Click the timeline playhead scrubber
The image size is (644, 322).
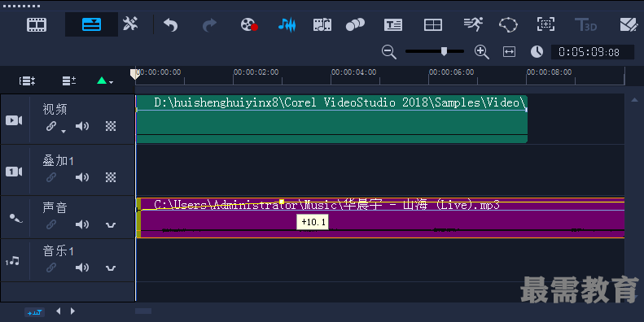[x=134, y=74]
